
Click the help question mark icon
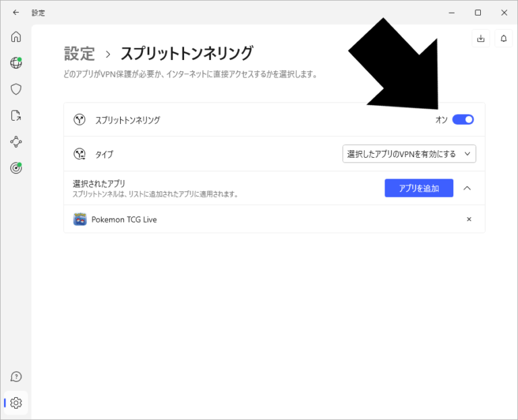[16, 376]
